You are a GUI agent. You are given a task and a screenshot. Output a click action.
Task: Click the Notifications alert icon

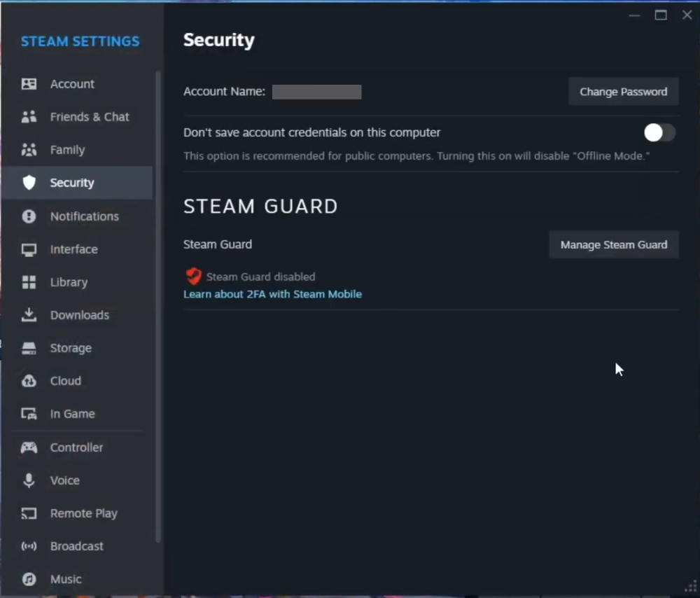click(x=29, y=216)
